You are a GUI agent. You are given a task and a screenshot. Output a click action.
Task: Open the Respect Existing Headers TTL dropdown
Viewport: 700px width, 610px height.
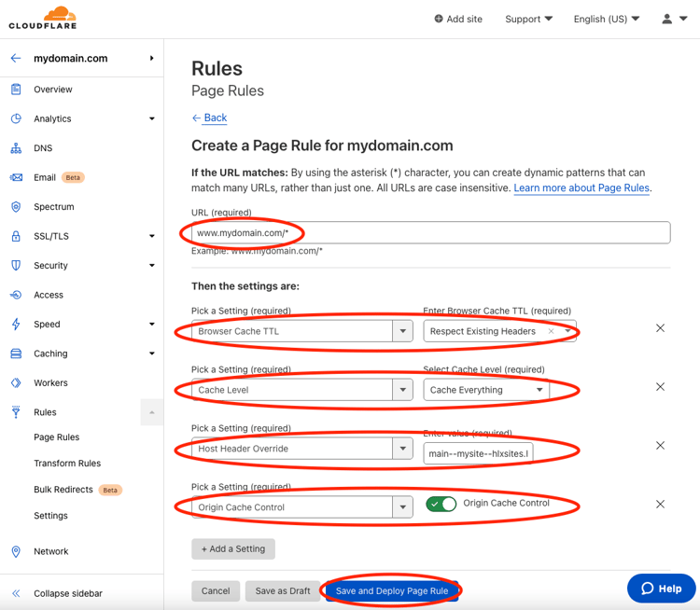coord(567,331)
